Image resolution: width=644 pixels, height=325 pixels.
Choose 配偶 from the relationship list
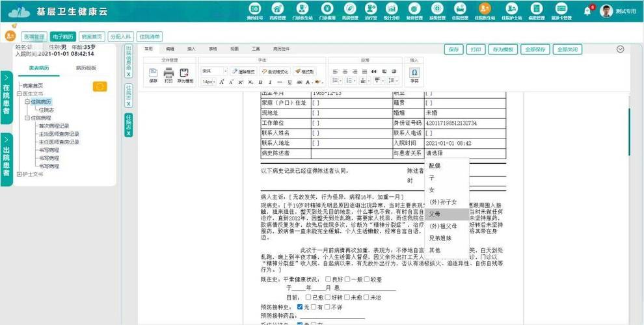tap(447, 166)
